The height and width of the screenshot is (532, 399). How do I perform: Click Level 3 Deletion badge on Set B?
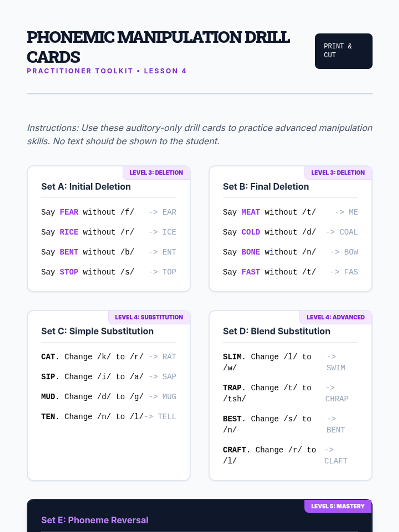pyautogui.click(x=338, y=173)
